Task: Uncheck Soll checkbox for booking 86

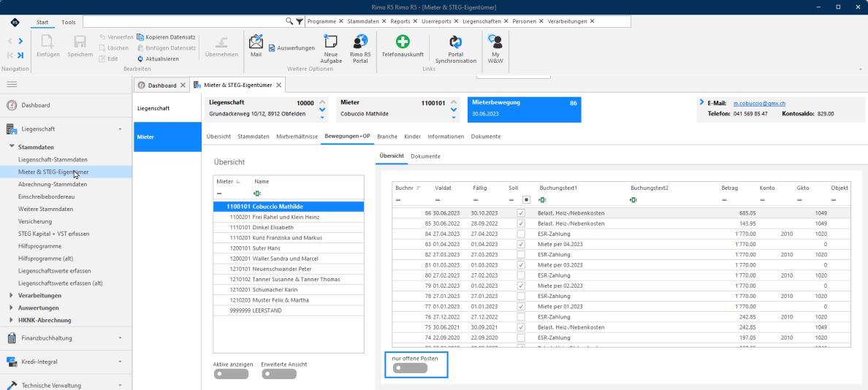Action: pos(520,213)
